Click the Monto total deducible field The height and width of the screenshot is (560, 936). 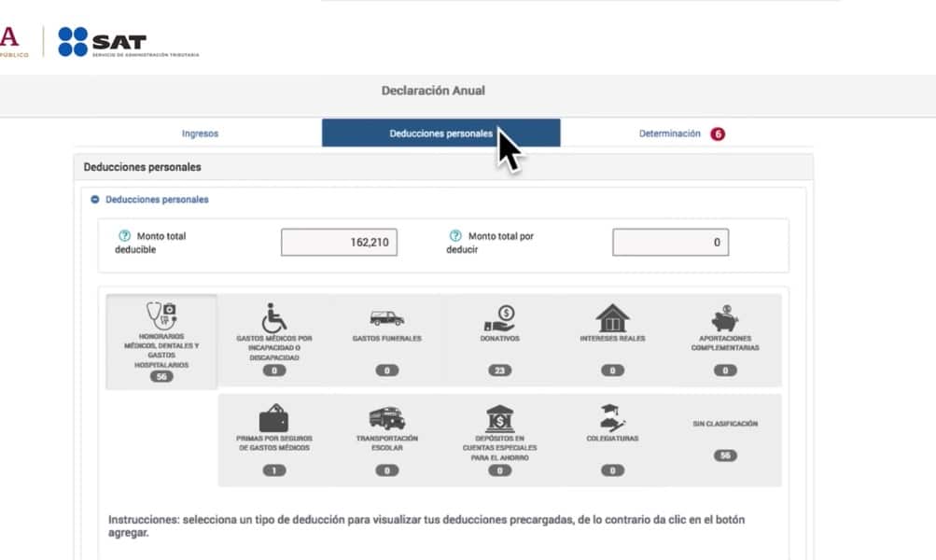(339, 243)
